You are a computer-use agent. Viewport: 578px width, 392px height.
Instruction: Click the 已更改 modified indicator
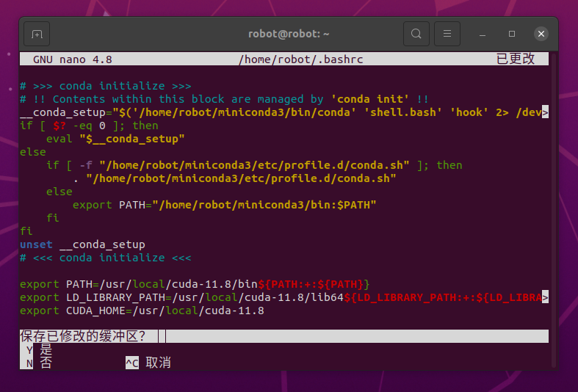point(516,59)
